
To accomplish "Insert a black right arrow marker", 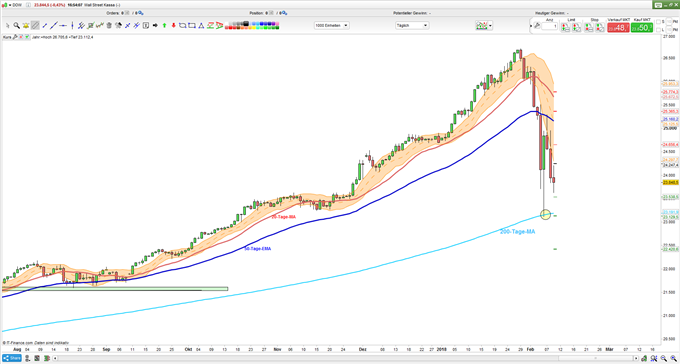I will coord(155,25).
